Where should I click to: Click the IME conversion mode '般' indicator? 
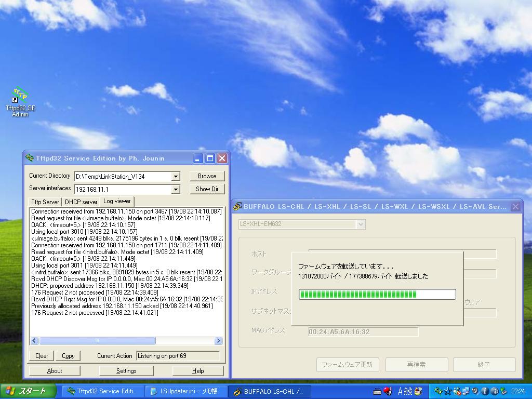(x=408, y=391)
